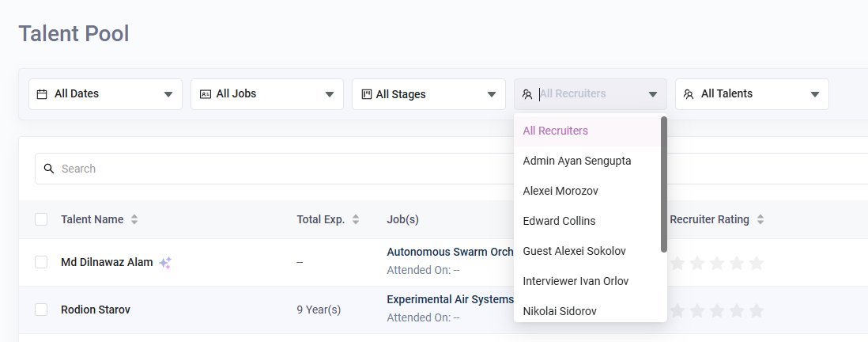Choose Guest Alexei Sokolov from recruiter list
Screen dimensions: 868x342
587,250
